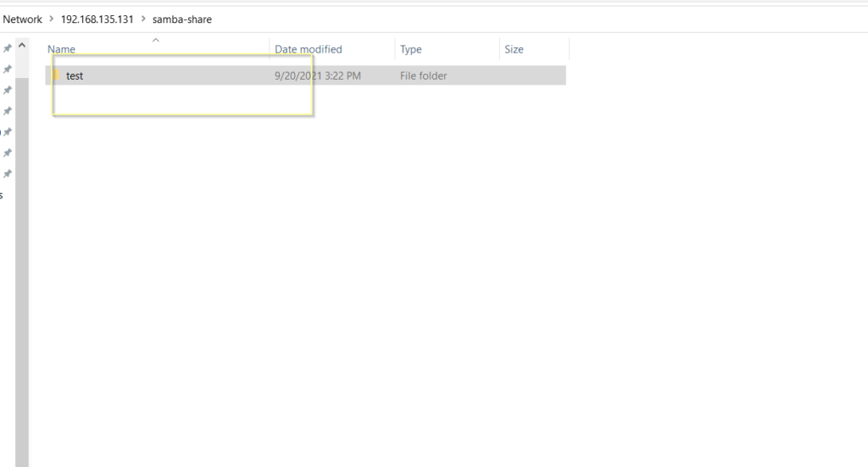The image size is (868, 467).
Task: Click navigation pane scroll-up arrow
Action: [x=22, y=46]
